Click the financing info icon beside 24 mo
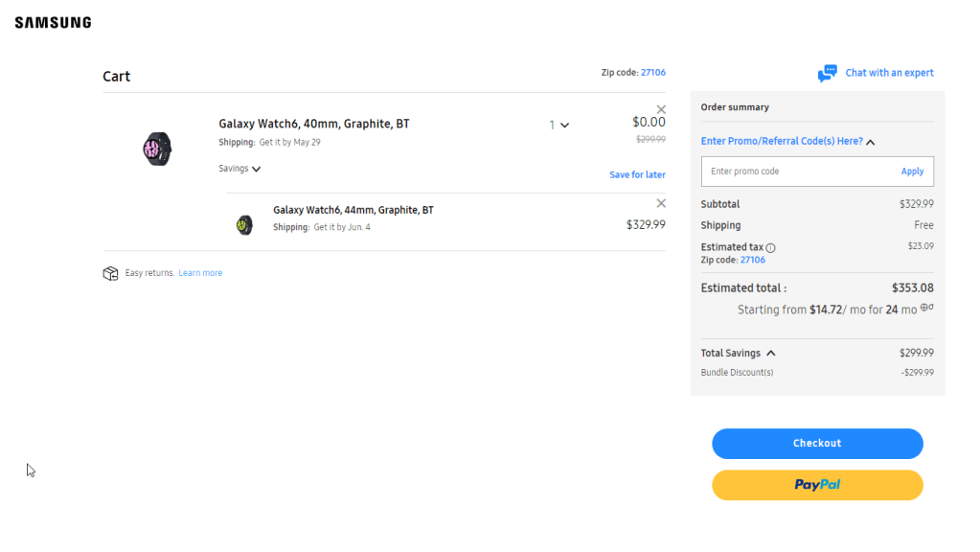Viewport: 980px width, 552px height. point(926,309)
